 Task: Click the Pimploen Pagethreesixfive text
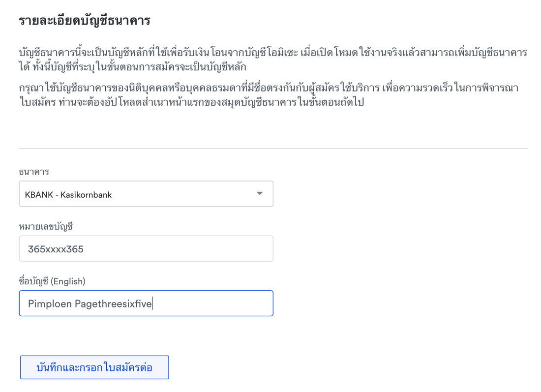[x=90, y=304]
